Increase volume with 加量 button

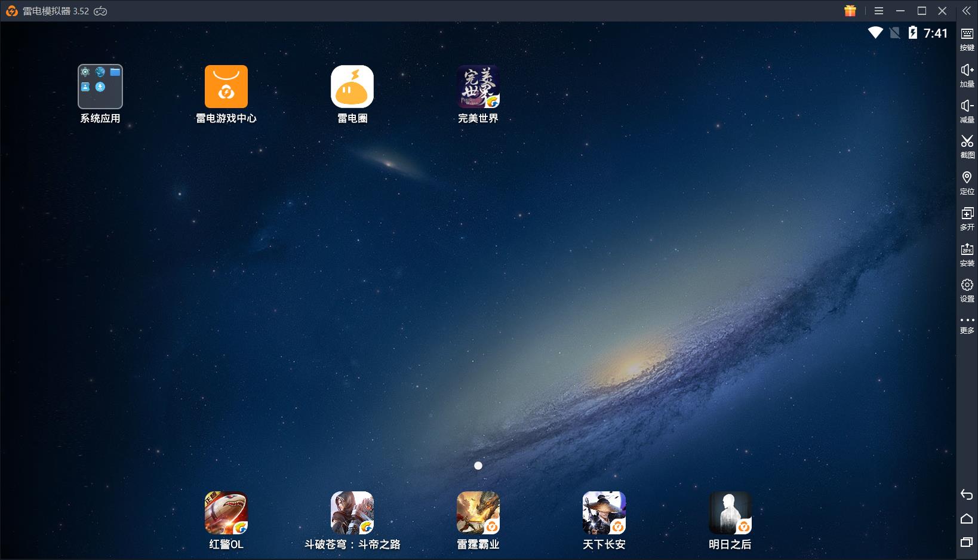(967, 75)
